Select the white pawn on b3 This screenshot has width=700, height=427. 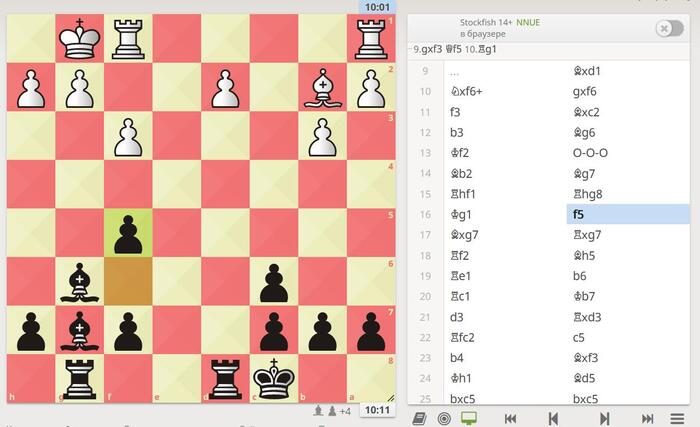click(x=323, y=136)
